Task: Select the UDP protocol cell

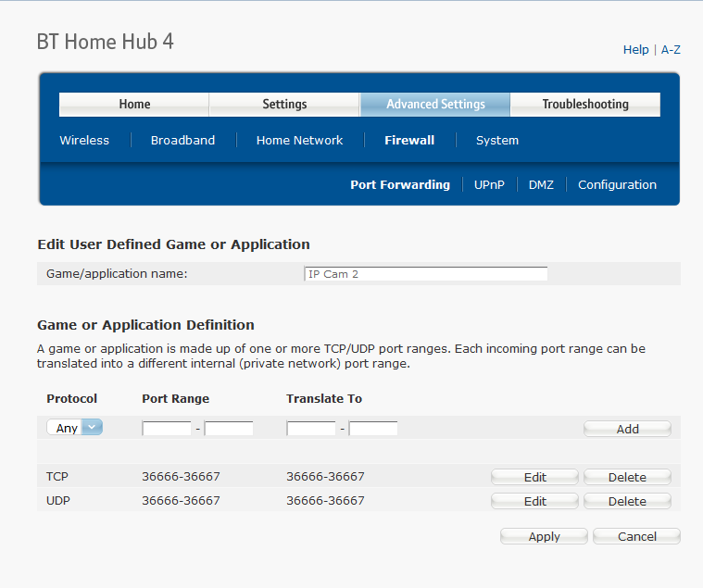Action: pyautogui.click(x=58, y=501)
